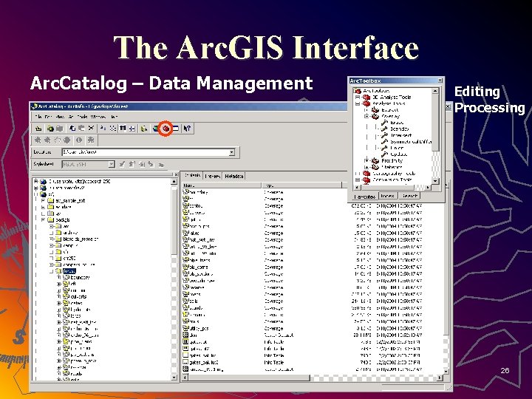The height and width of the screenshot is (399, 532).
Task: Select the Union overlay tool
Action: [x=397, y=148]
